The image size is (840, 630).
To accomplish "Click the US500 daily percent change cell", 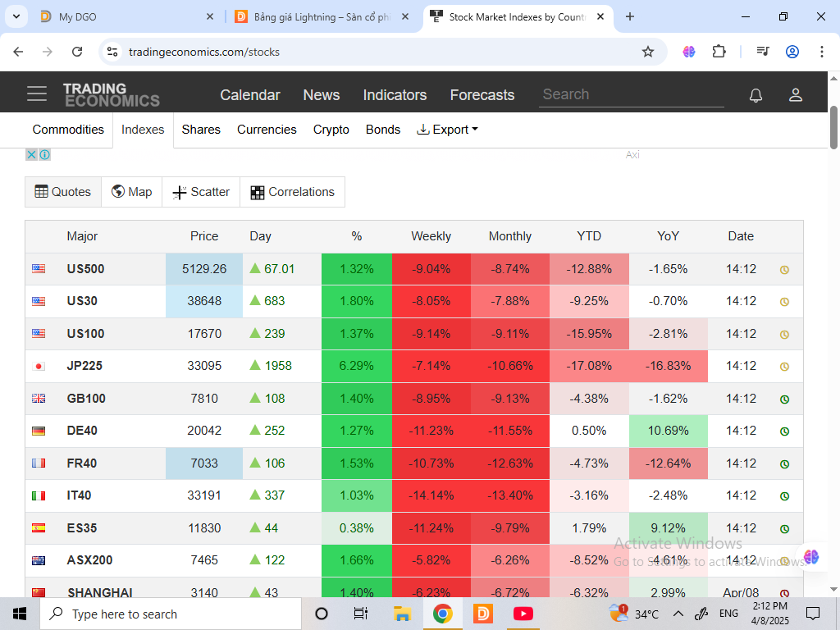I will (x=356, y=269).
